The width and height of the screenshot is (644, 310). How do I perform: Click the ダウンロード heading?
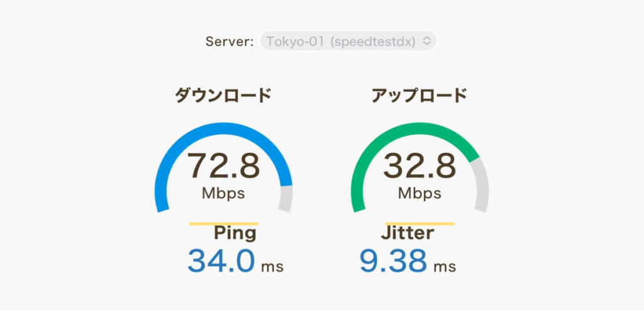pos(223,96)
